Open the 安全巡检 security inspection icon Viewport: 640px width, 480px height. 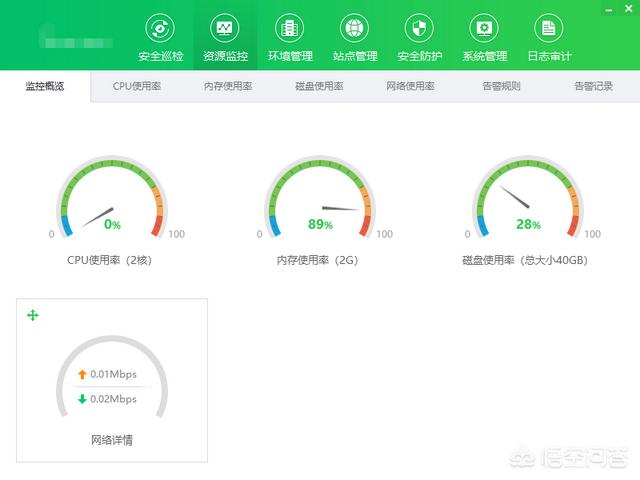160,28
